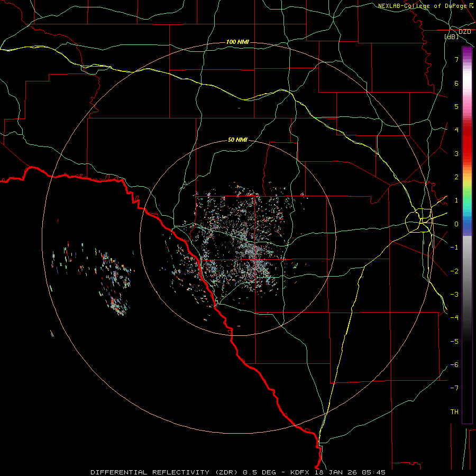The width and height of the screenshot is (476, 476).
Task: Click the 4 value on color scale
Action: coord(456,130)
